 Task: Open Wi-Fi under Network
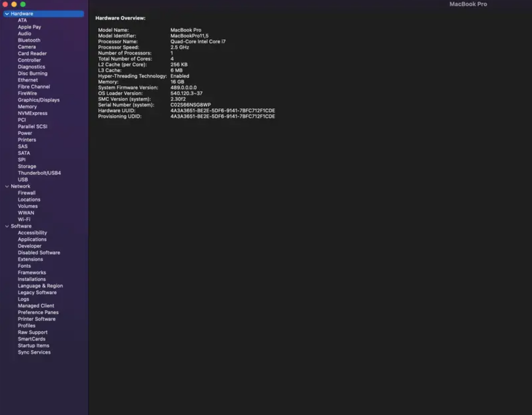click(24, 220)
